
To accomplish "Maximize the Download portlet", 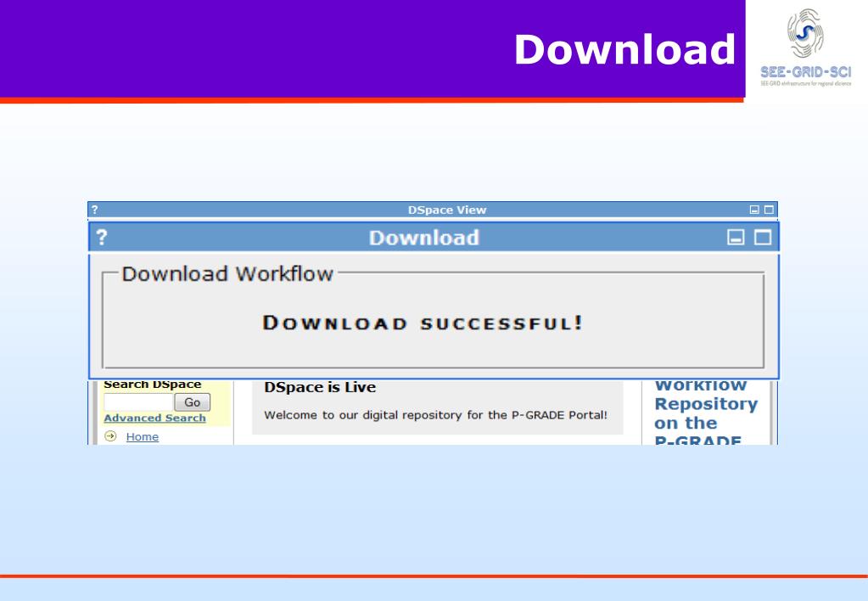I will [x=763, y=237].
